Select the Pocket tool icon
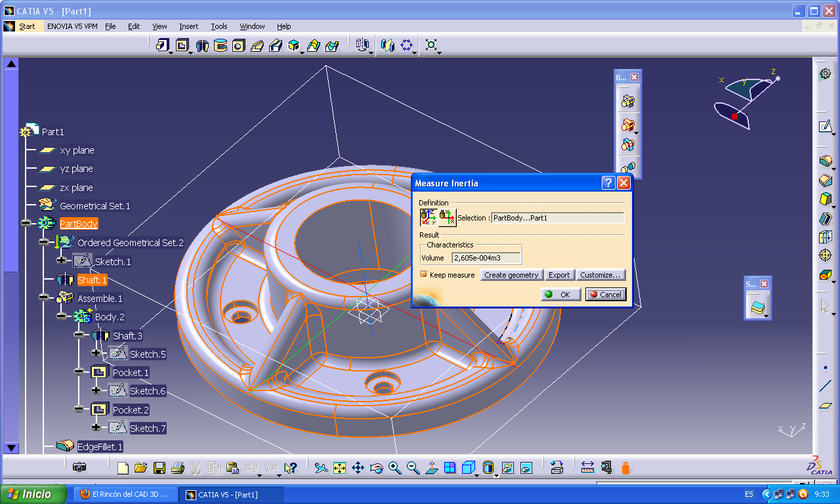840x504 pixels. [182, 45]
